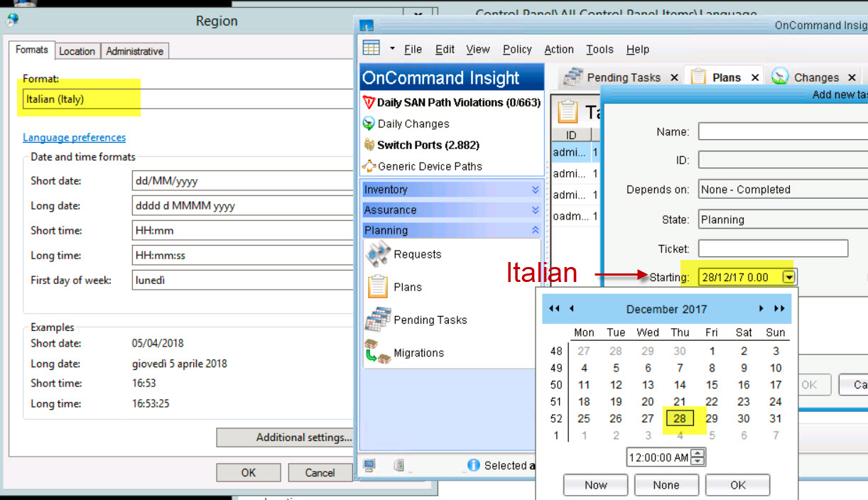Select December 28 in the calendar

[680, 419]
